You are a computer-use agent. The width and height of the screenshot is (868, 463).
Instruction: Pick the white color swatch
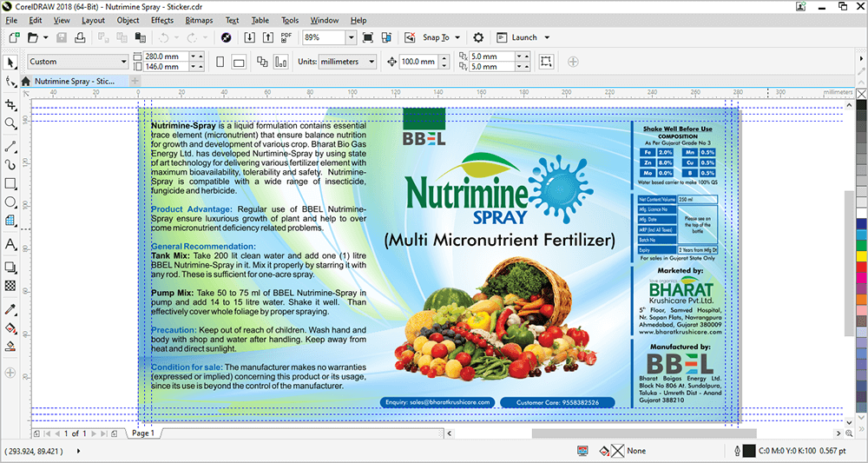click(862, 213)
